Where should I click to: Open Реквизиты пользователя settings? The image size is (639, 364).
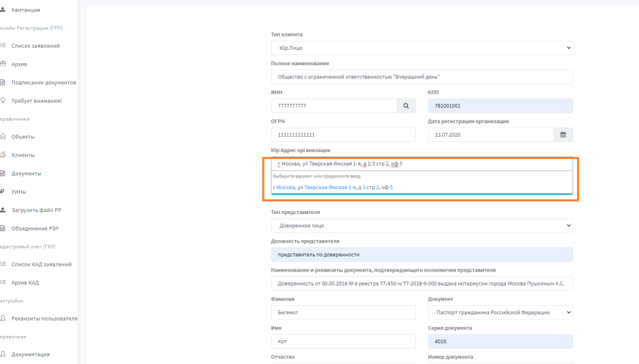[x=45, y=318]
